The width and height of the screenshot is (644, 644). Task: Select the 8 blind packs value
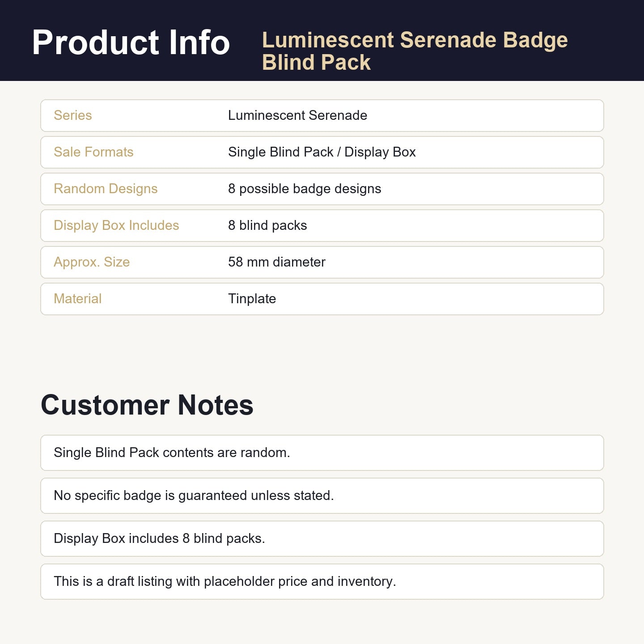(x=267, y=225)
